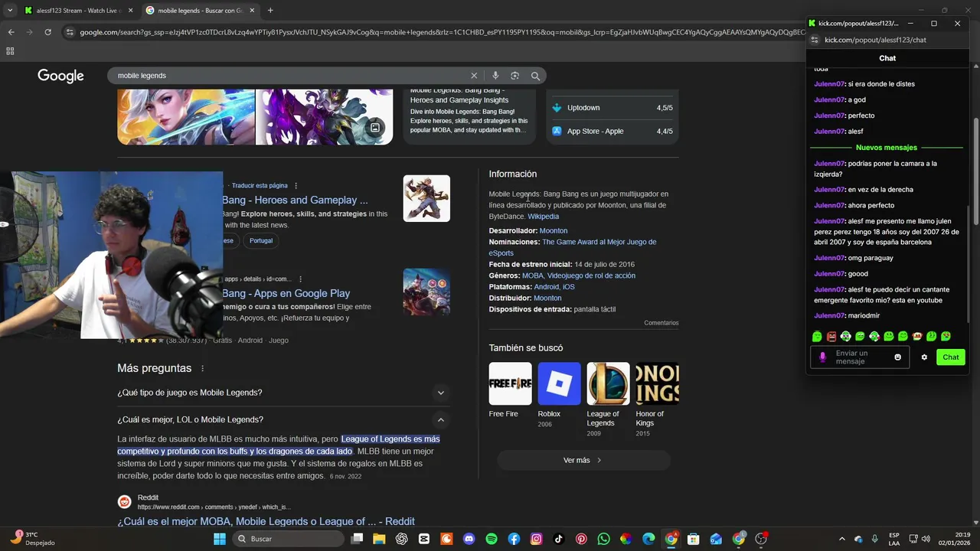Screen dimensions: 980x551
Task: Send the first green Kick emote
Action: coord(817,337)
